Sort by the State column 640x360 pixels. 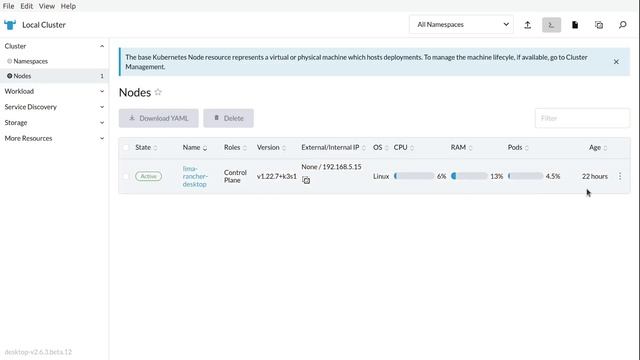146,147
